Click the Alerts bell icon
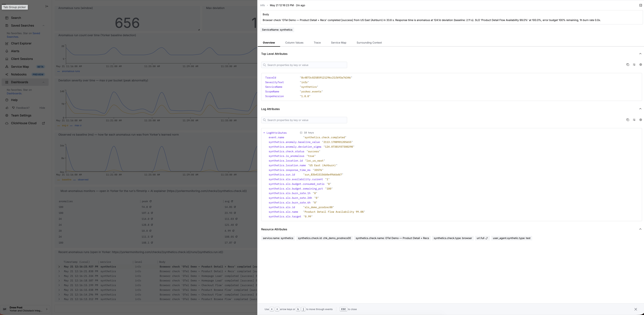Screen dimensions: 644x315 (x=7, y=51)
